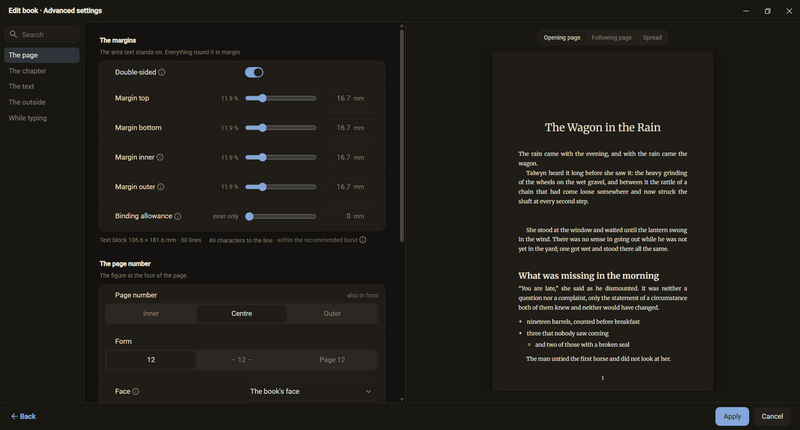Edit Margin outer mm value field
Viewport: 800px width, 430px height.
click(x=350, y=187)
